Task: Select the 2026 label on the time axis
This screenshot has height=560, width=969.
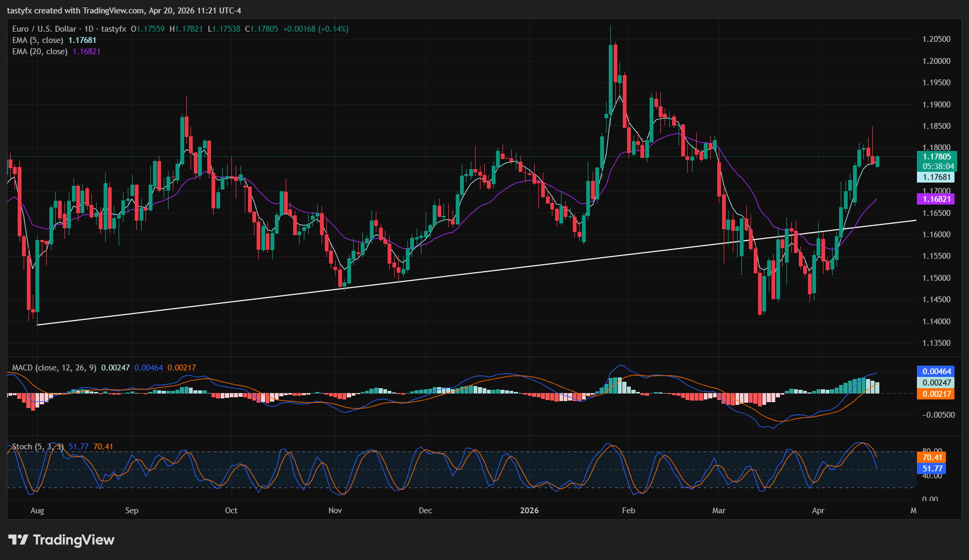Action: (x=529, y=511)
